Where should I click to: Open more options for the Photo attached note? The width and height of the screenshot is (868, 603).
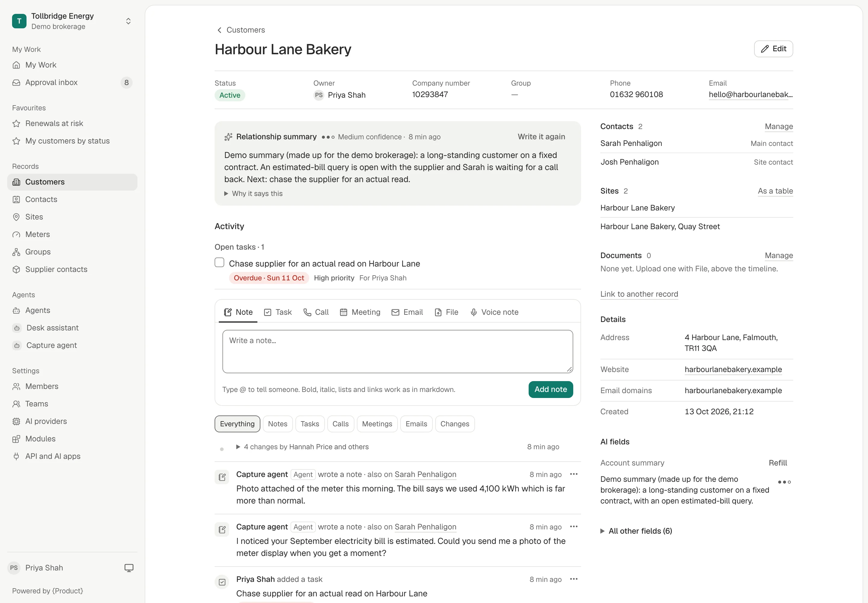coord(574,474)
